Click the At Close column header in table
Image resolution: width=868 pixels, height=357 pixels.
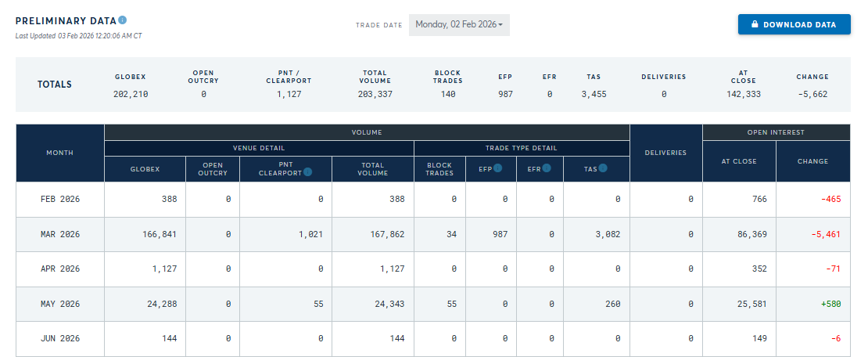click(739, 161)
